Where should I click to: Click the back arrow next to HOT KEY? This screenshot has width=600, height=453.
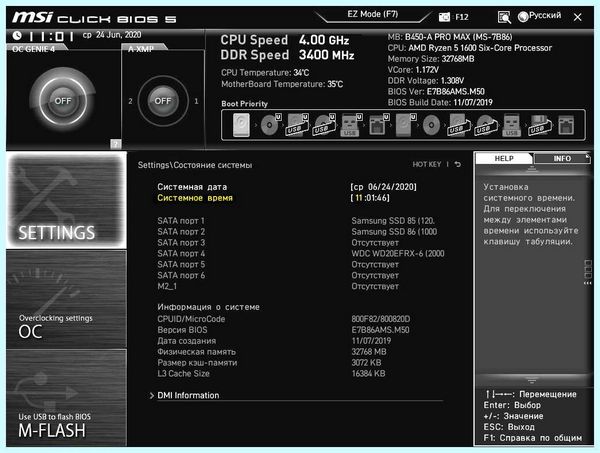point(458,164)
